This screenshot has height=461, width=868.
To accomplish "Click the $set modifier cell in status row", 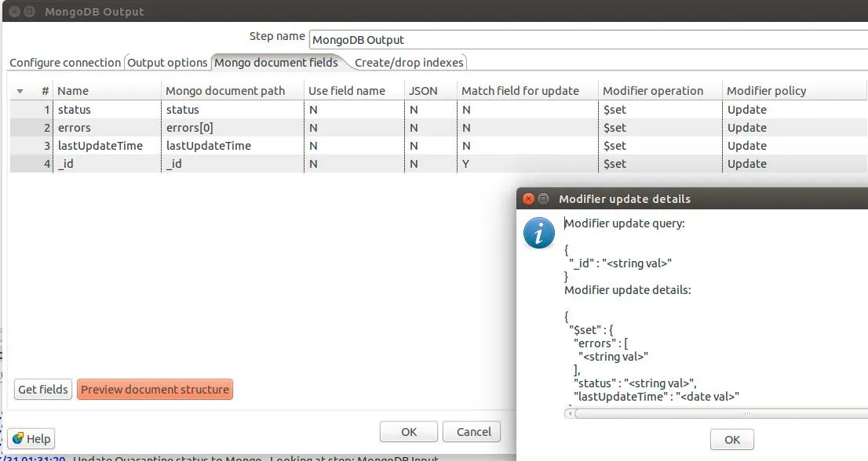I will click(660, 110).
